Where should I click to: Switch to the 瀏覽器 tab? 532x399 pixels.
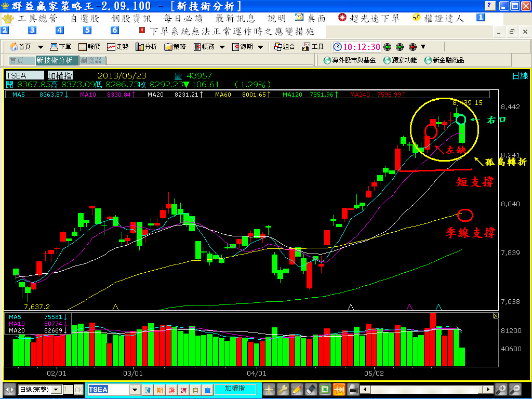(92, 60)
